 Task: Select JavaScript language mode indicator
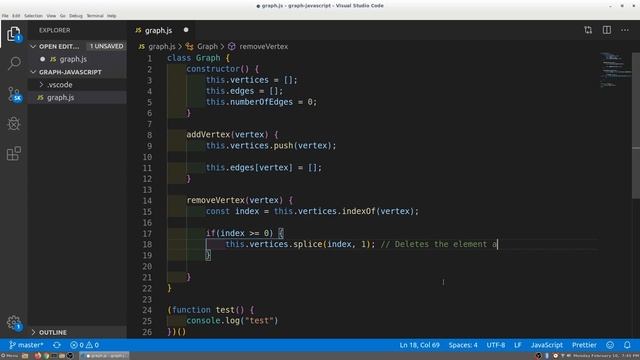547,345
